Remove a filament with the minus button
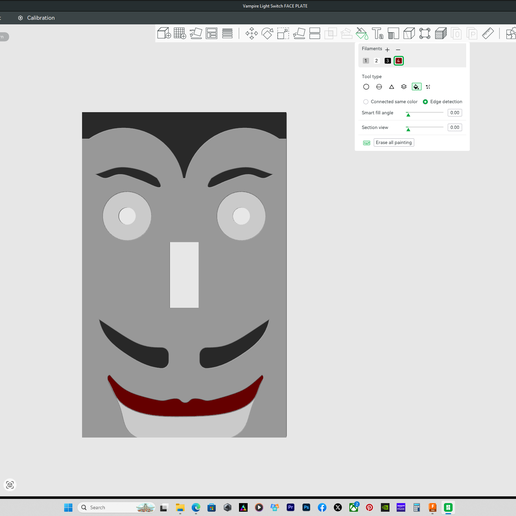Screen dimensions: 516x516 (x=398, y=49)
